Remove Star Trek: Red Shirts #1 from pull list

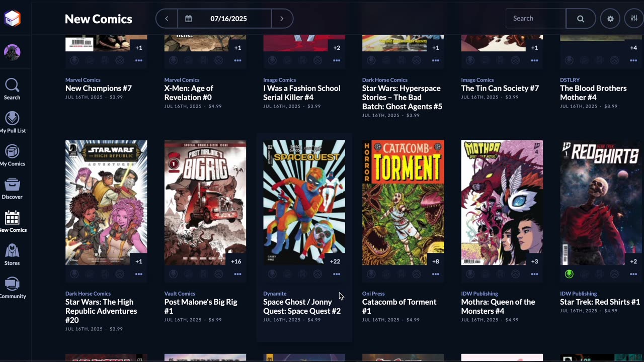pyautogui.click(x=569, y=274)
